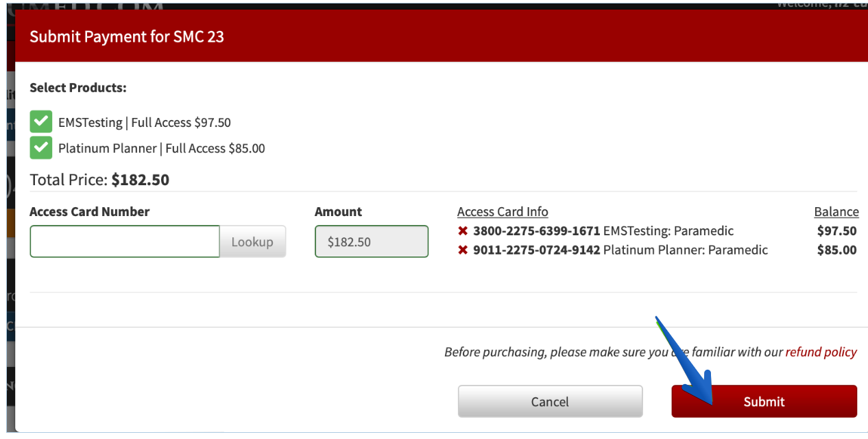
Task: Click the $85.00 balance value
Action: [x=837, y=250]
